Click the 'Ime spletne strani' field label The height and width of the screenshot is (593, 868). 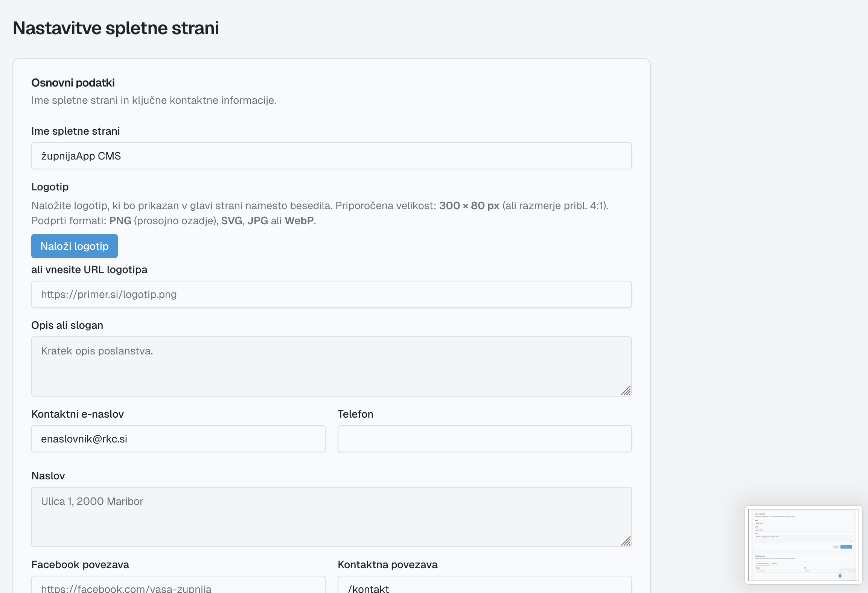(x=76, y=131)
